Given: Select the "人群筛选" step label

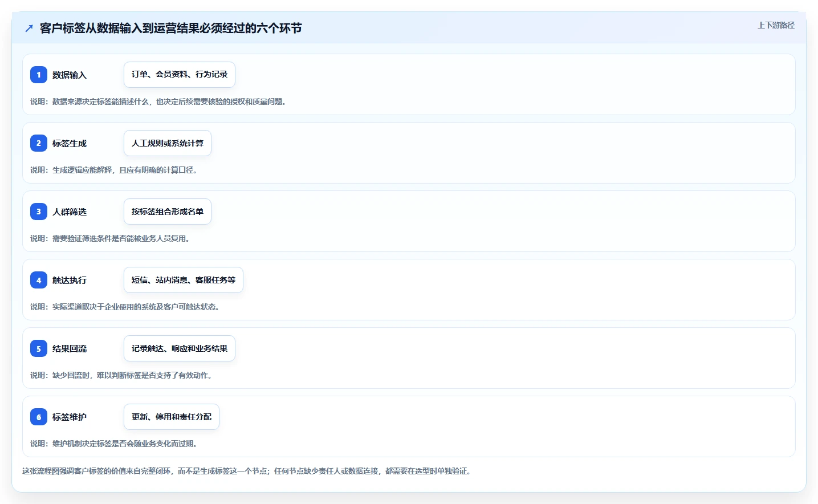Looking at the screenshot, I should [70, 212].
